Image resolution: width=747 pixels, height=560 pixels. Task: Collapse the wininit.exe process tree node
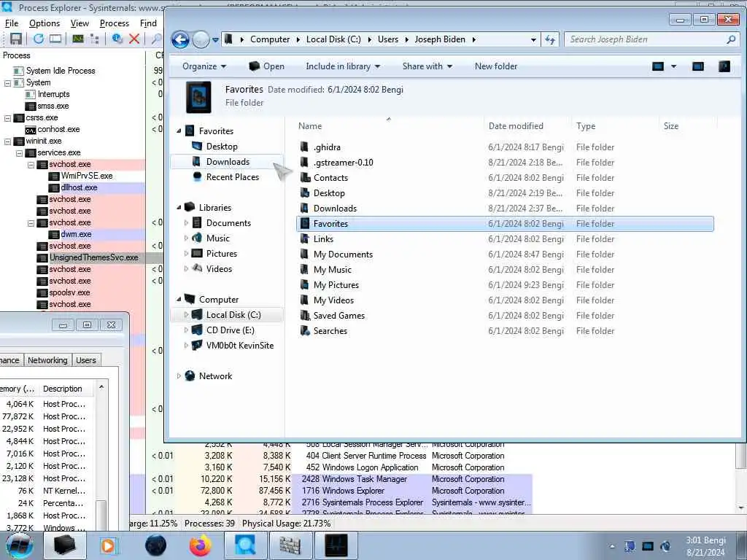7,141
